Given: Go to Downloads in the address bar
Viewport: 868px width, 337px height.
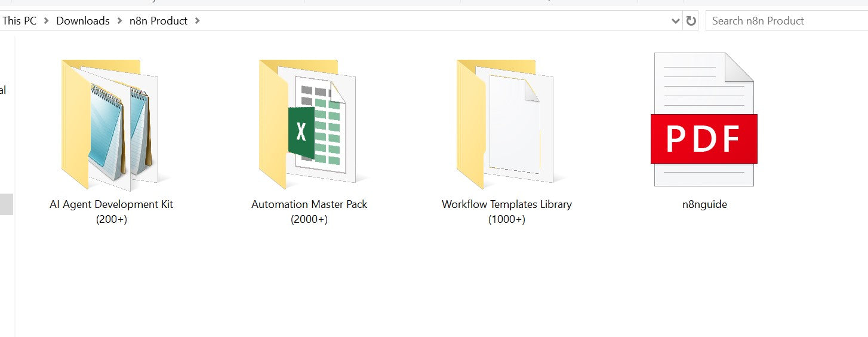Looking at the screenshot, I should coord(83,21).
